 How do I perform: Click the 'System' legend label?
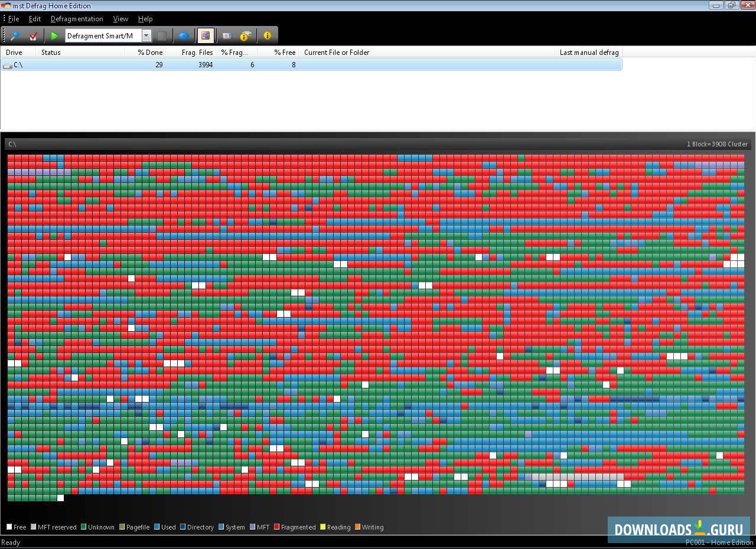click(x=235, y=527)
